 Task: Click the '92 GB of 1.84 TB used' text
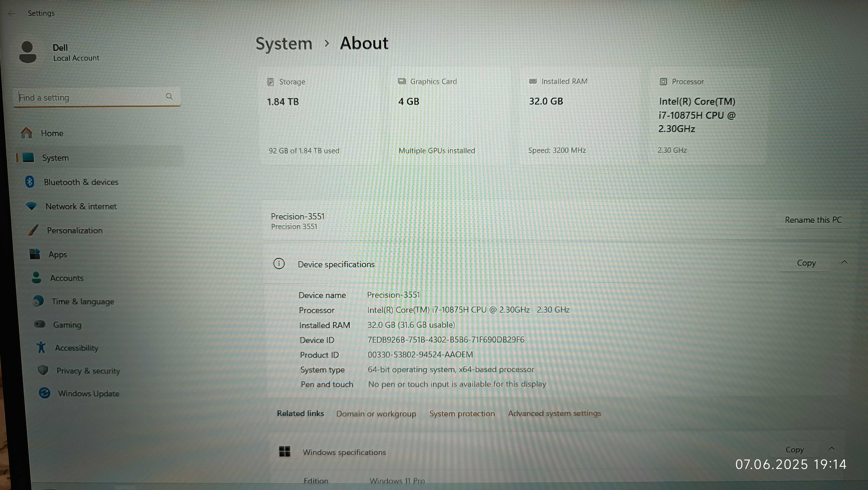tap(304, 151)
